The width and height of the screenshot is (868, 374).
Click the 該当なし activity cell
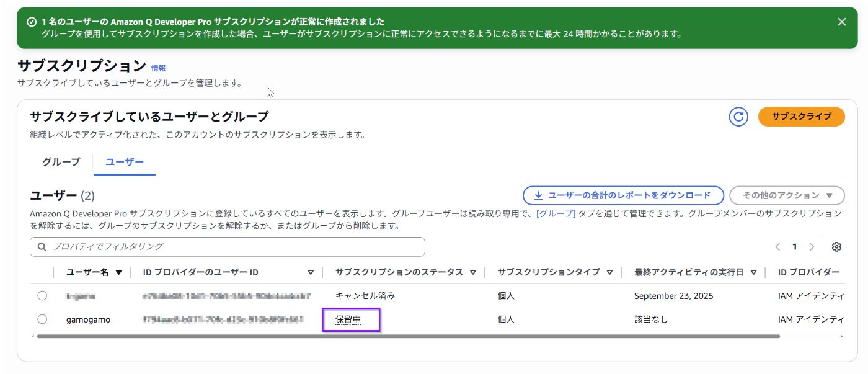click(651, 320)
